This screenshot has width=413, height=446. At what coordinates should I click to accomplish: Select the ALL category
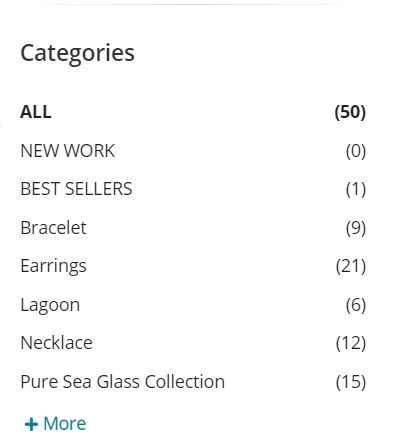(36, 112)
